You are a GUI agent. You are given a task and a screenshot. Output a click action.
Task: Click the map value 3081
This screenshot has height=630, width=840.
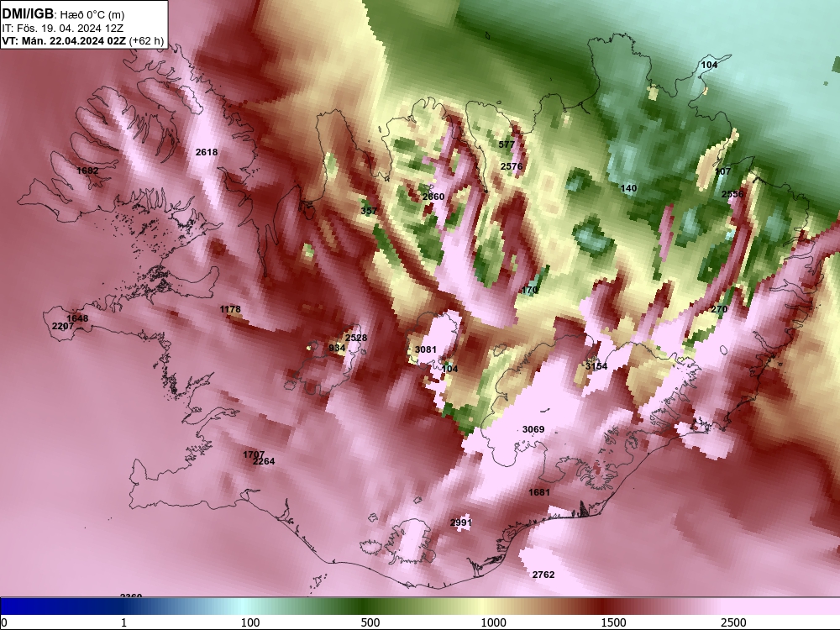click(x=425, y=349)
